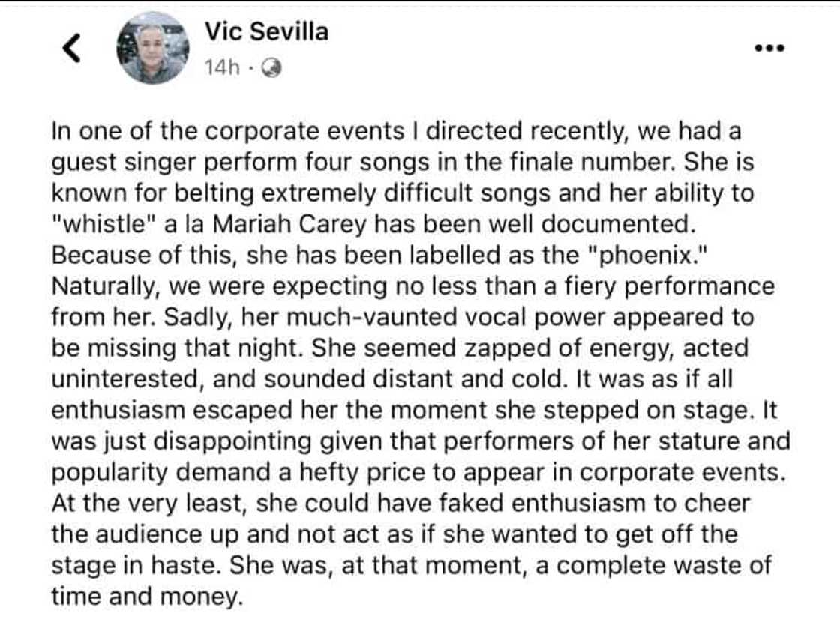Image resolution: width=840 pixels, height=628 pixels.
Task: Open the post options three-dot menu
Action: [769, 48]
